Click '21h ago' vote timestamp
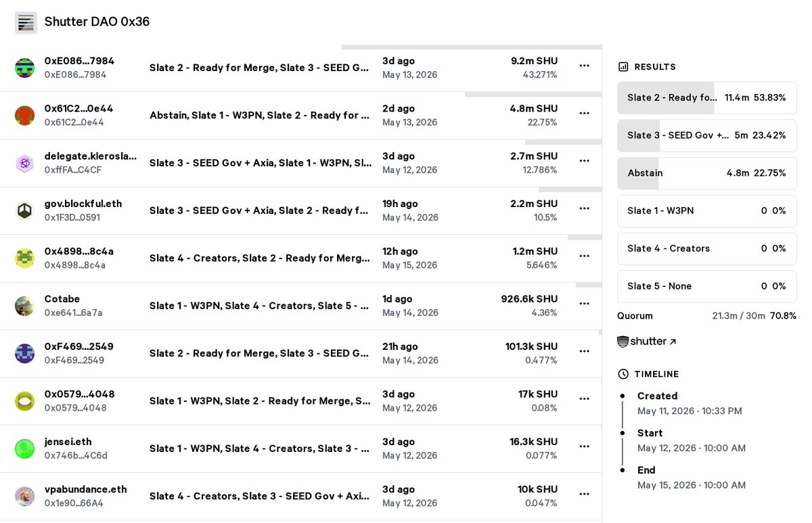812x523 pixels. tap(400, 346)
